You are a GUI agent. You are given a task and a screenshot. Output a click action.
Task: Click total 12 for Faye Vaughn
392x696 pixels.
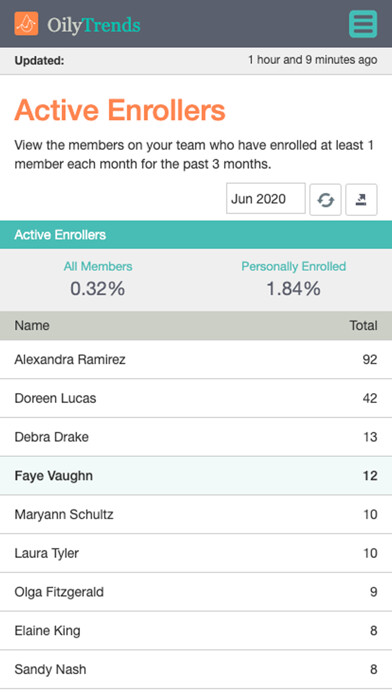point(370,475)
